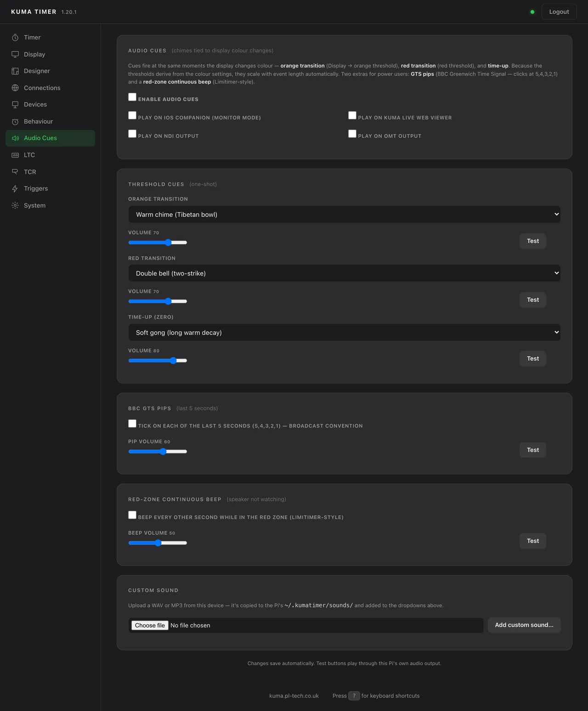Test the BBC GTS pip sound

coord(533,450)
